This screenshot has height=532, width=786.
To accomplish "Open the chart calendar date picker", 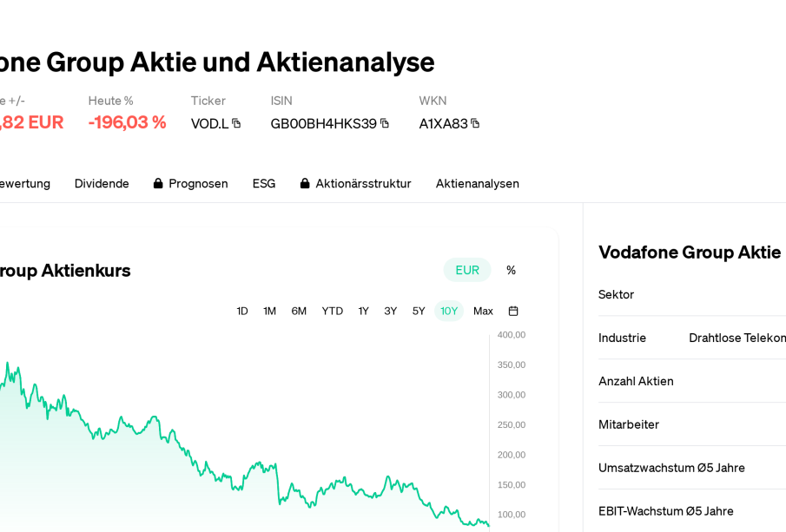I will point(513,311).
